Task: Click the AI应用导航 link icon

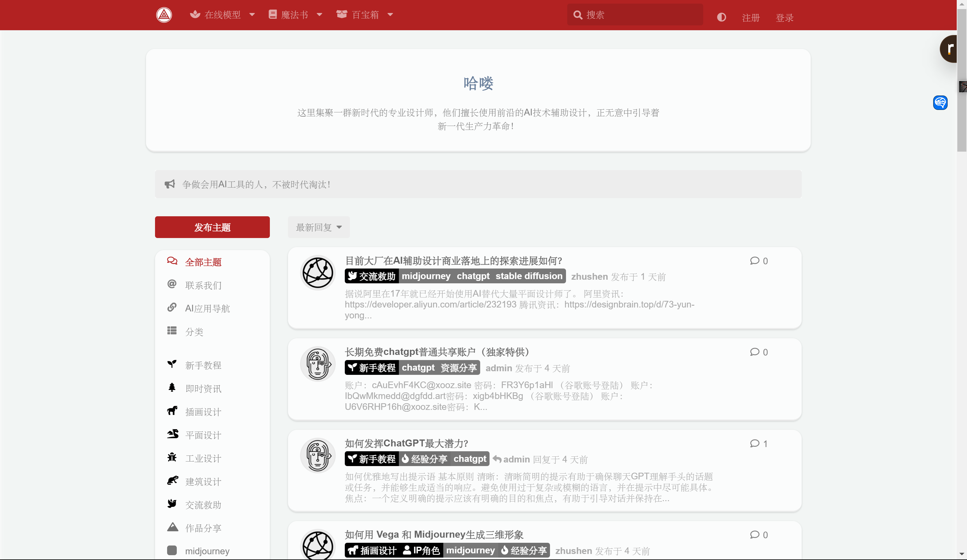Action: click(x=172, y=307)
